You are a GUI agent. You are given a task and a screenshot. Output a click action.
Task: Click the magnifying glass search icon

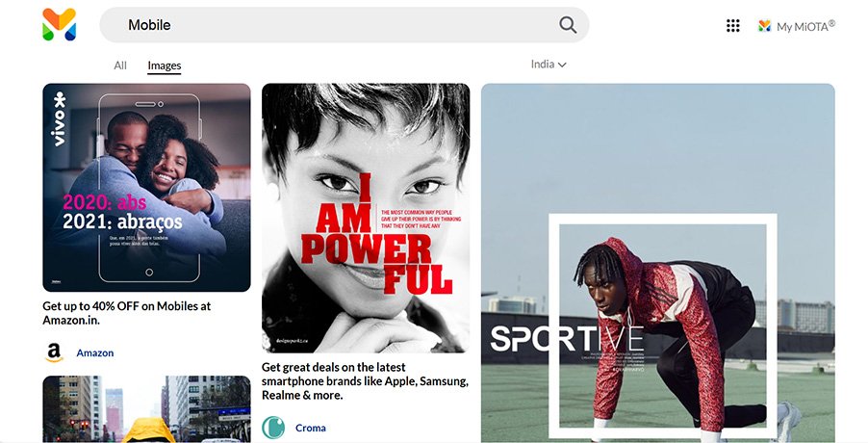(568, 25)
